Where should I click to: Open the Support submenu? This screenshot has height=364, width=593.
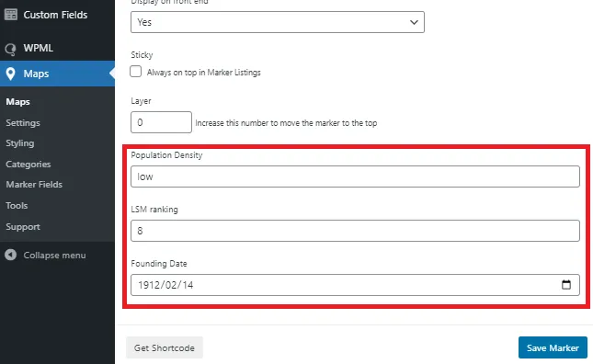click(23, 227)
